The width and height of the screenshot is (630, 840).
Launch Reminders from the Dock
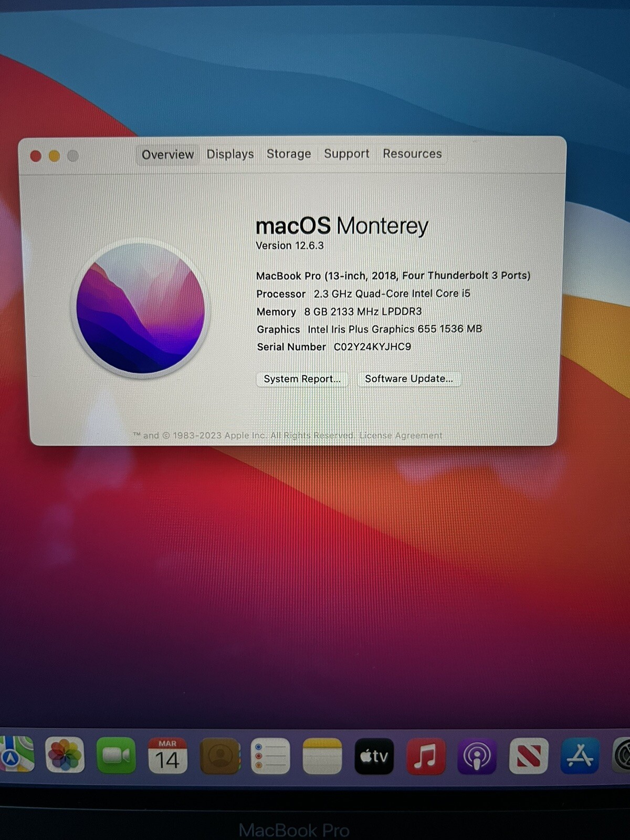270,755
